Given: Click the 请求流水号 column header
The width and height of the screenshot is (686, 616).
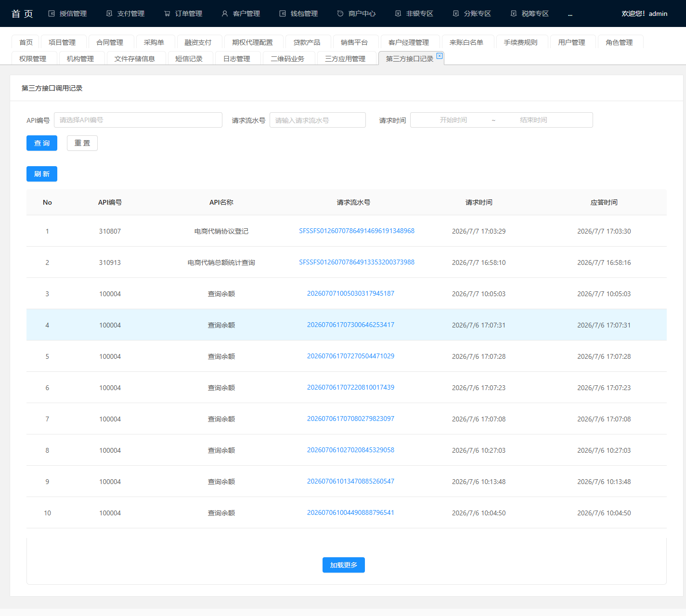Looking at the screenshot, I should (x=353, y=202).
